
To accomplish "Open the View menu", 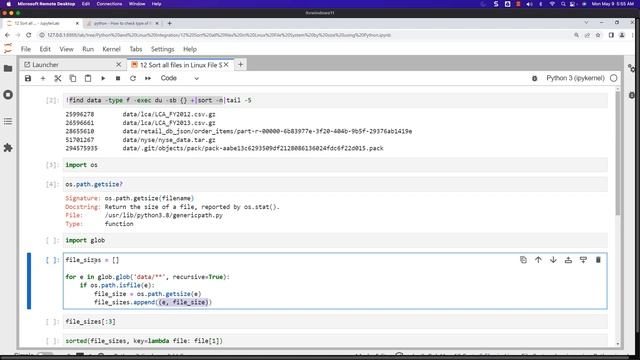I will pos(67,49).
